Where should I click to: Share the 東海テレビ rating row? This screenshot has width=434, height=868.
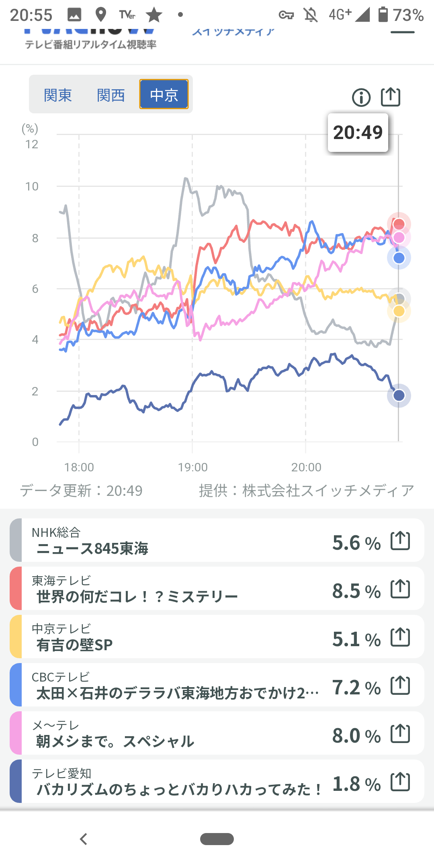400,589
